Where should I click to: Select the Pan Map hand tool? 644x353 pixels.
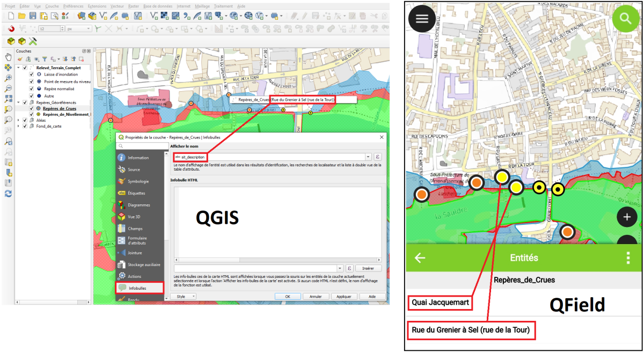[9, 57]
